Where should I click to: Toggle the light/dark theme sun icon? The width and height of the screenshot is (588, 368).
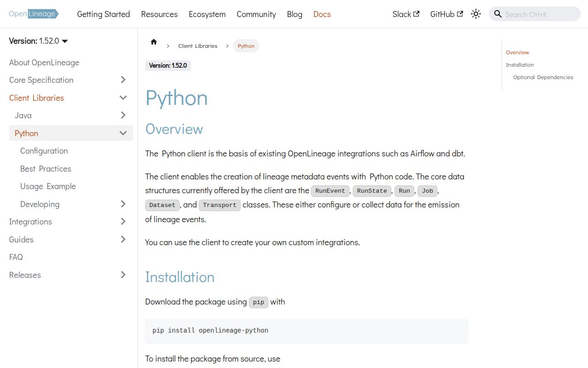[x=476, y=14]
